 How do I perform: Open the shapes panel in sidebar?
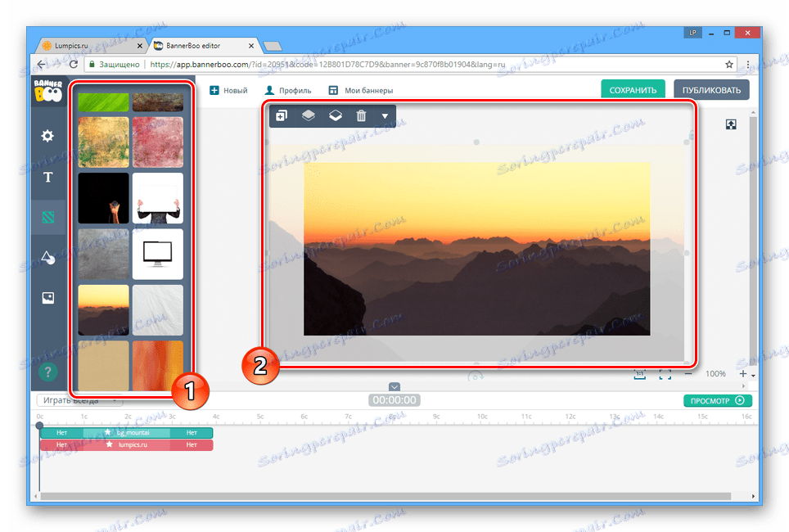[47, 257]
